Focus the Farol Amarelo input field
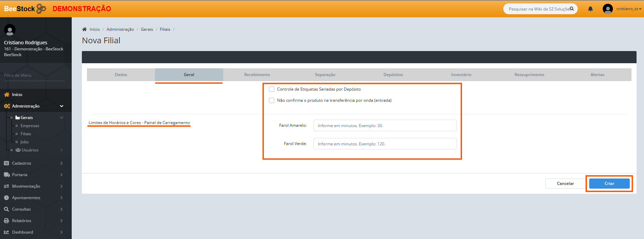The width and height of the screenshot is (644, 239). (x=385, y=125)
